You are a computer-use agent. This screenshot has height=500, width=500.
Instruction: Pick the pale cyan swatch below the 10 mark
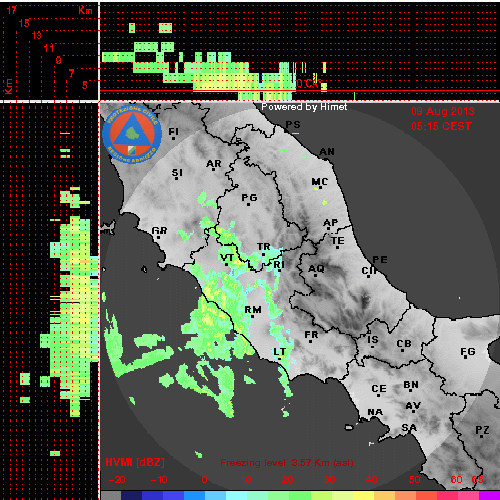(x=237, y=495)
